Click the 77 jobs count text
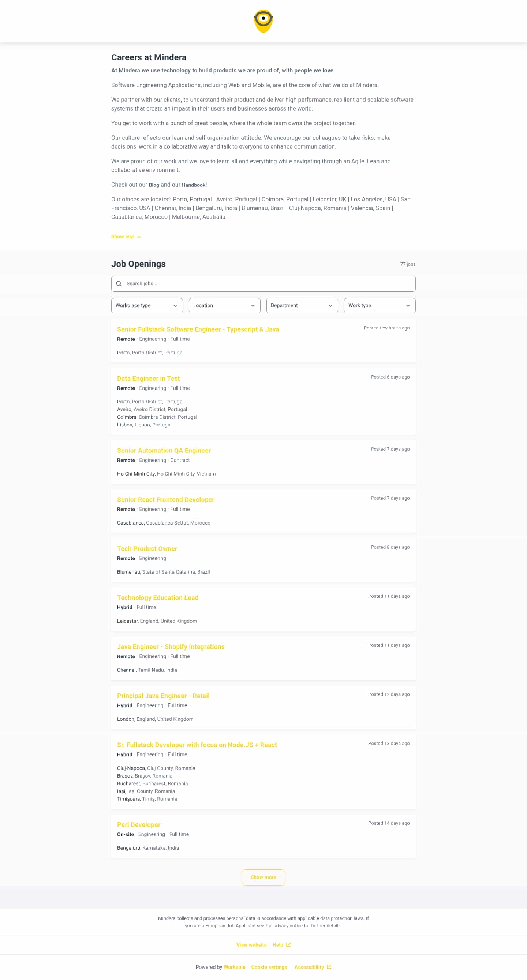This screenshot has height=980, width=527. (x=408, y=264)
